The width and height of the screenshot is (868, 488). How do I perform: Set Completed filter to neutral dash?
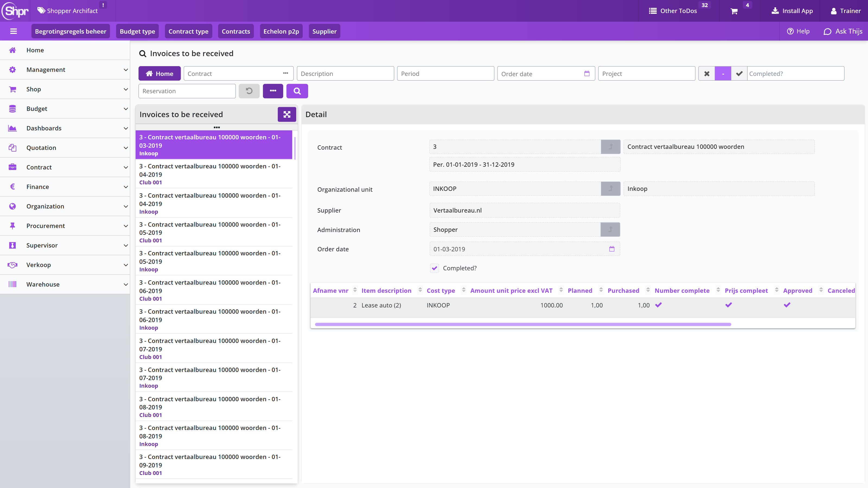pyautogui.click(x=723, y=73)
